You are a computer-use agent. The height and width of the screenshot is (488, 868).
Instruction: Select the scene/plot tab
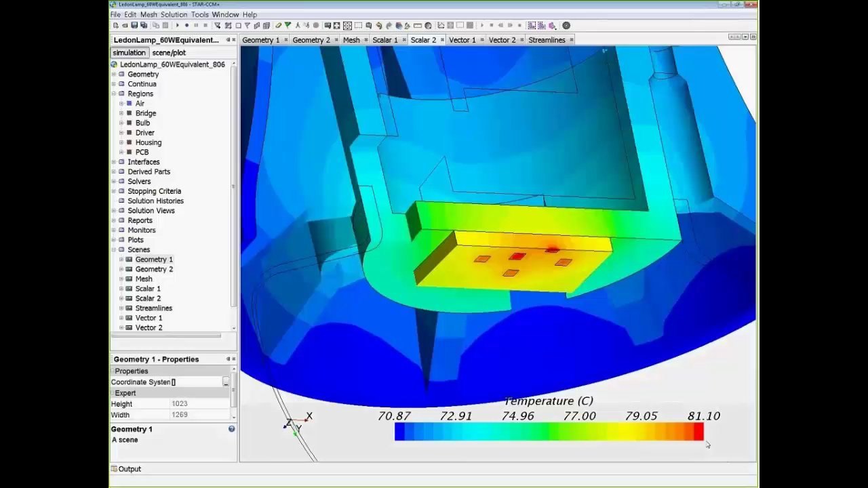coord(169,53)
